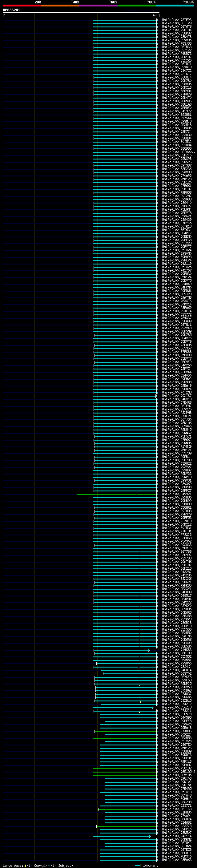Select the last hit UniRef100_A3FA63
Screen dimensions: 197x868
tap(176, 860)
